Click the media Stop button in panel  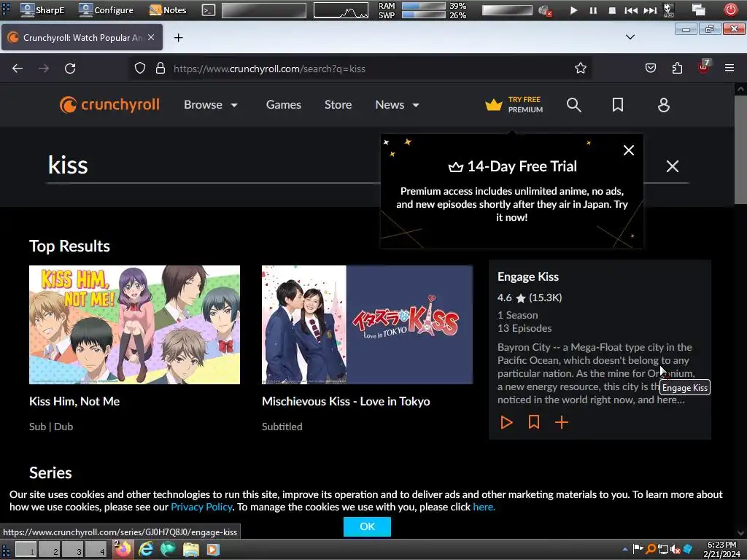click(x=612, y=10)
